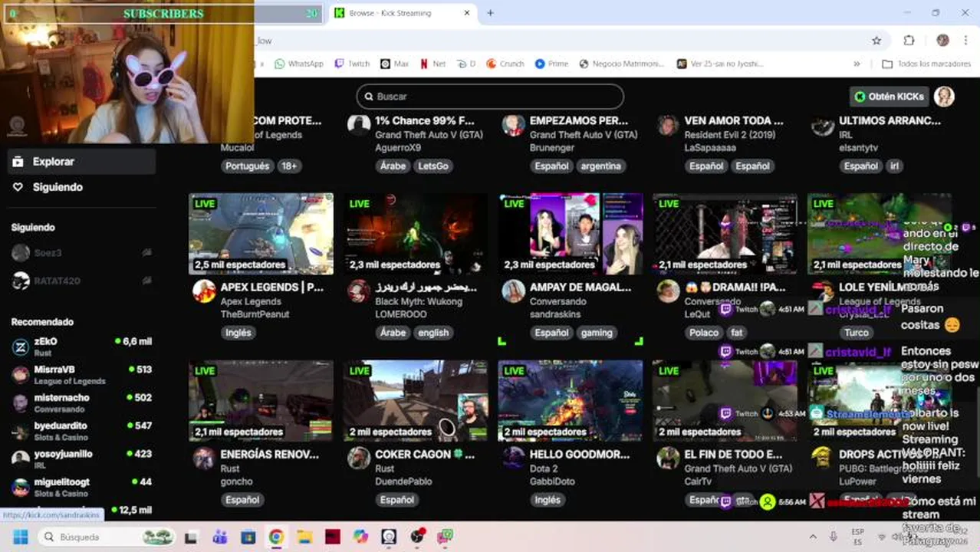Open Chrome three-dot menu
Viewport: 980px width, 552px height.
(965, 41)
